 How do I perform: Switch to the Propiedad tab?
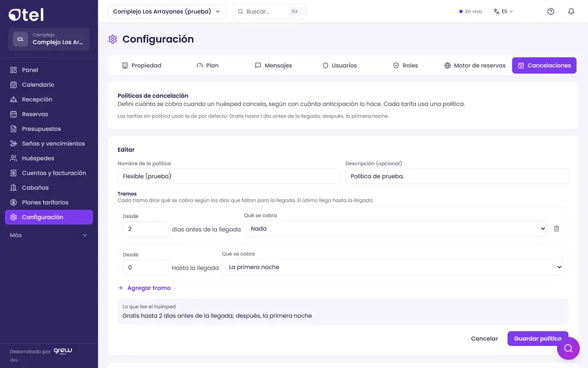[x=142, y=66]
